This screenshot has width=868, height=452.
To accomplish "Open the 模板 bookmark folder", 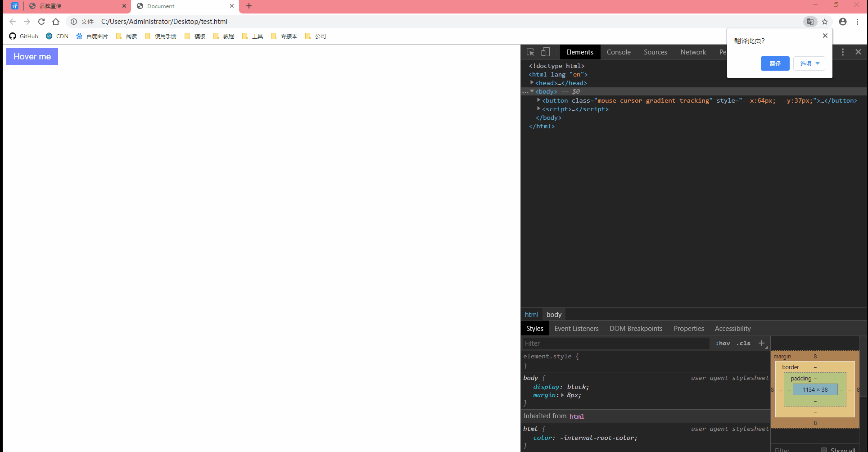I will click(195, 36).
